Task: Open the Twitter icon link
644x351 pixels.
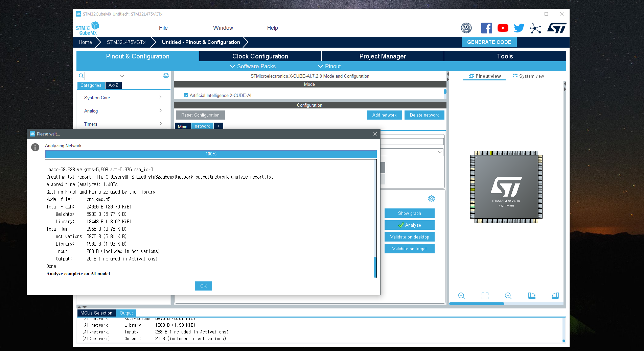Action: pos(519,28)
